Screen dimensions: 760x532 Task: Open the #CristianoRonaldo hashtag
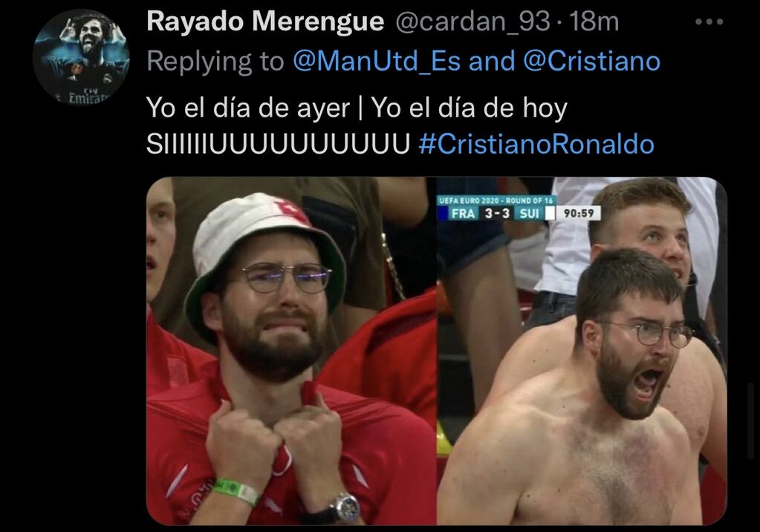point(536,144)
